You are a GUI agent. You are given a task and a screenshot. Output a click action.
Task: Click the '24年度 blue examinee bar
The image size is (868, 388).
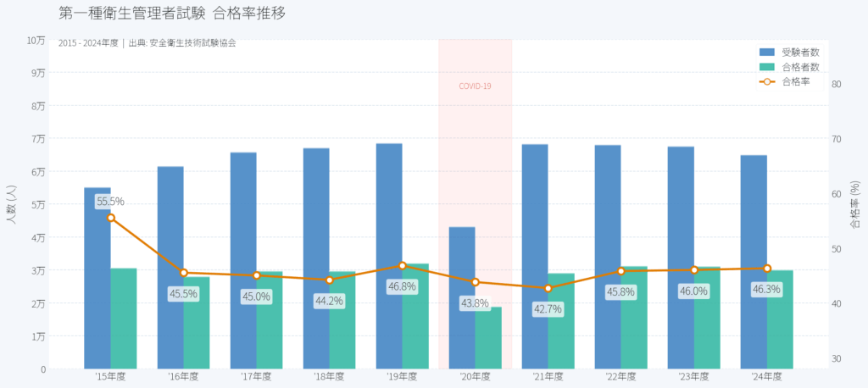point(754,262)
